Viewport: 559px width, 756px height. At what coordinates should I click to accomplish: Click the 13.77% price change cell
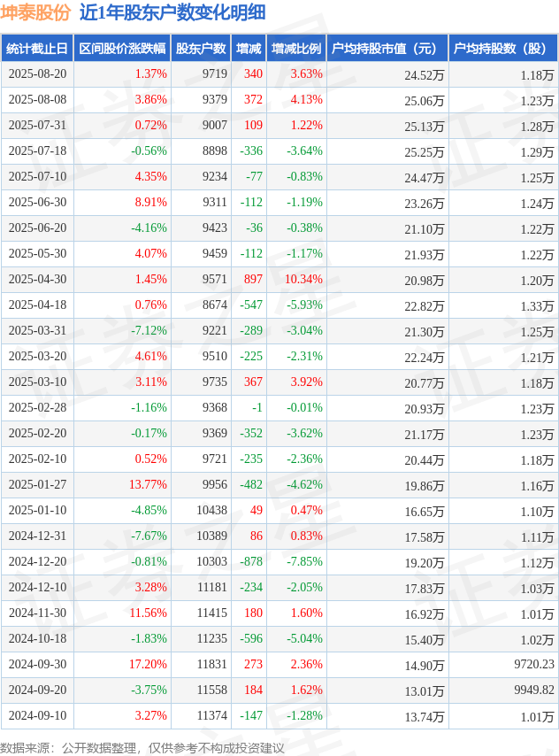148,484
